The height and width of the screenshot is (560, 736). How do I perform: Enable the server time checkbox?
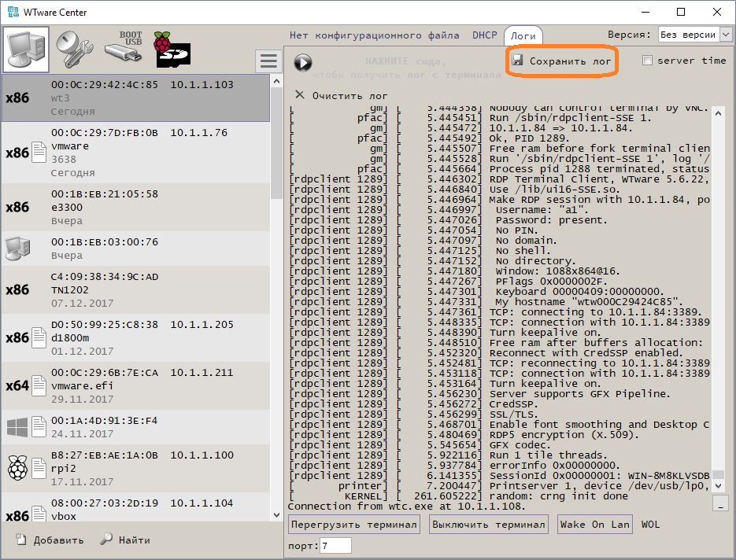tap(647, 61)
